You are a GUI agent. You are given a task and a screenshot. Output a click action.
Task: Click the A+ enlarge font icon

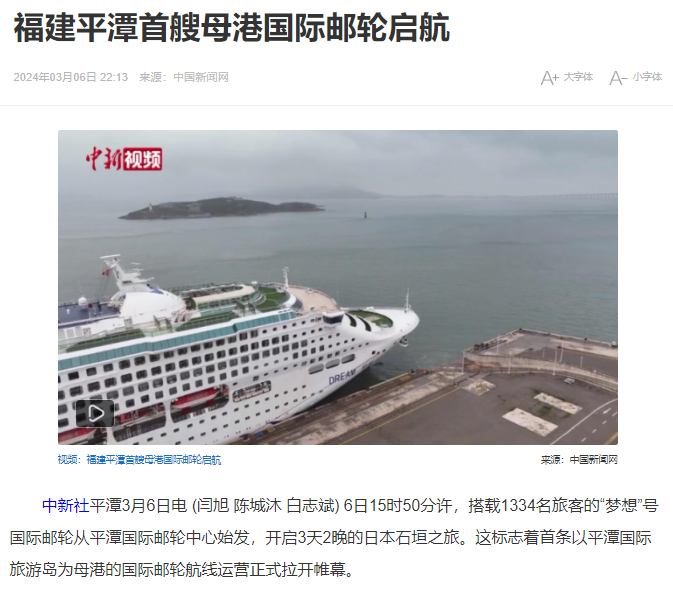549,78
